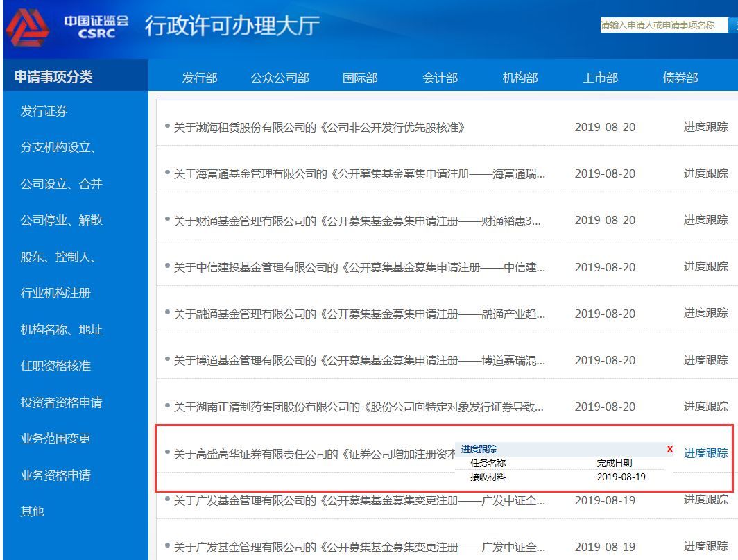Select 行业机构注册 in the sidebar
Image resolution: width=738 pixels, height=560 pixels.
tap(55, 293)
